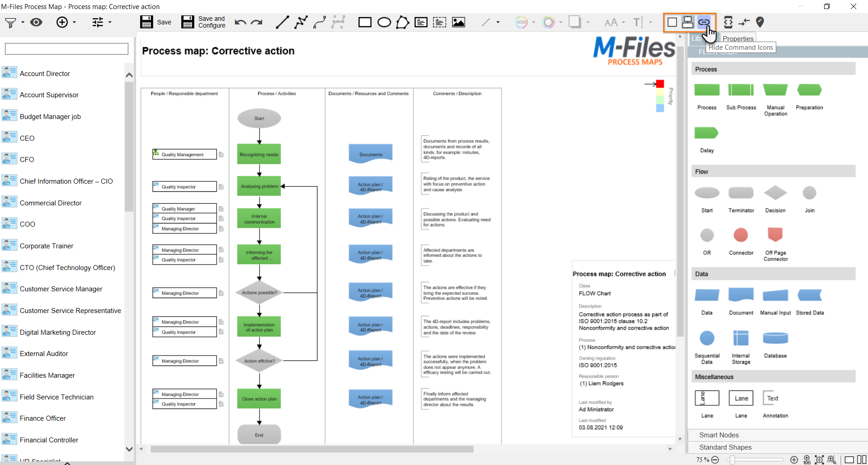Select the ellipse shape tool
Image resolution: width=868 pixels, height=465 pixels.
pyautogui.click(x=384, y=22)
